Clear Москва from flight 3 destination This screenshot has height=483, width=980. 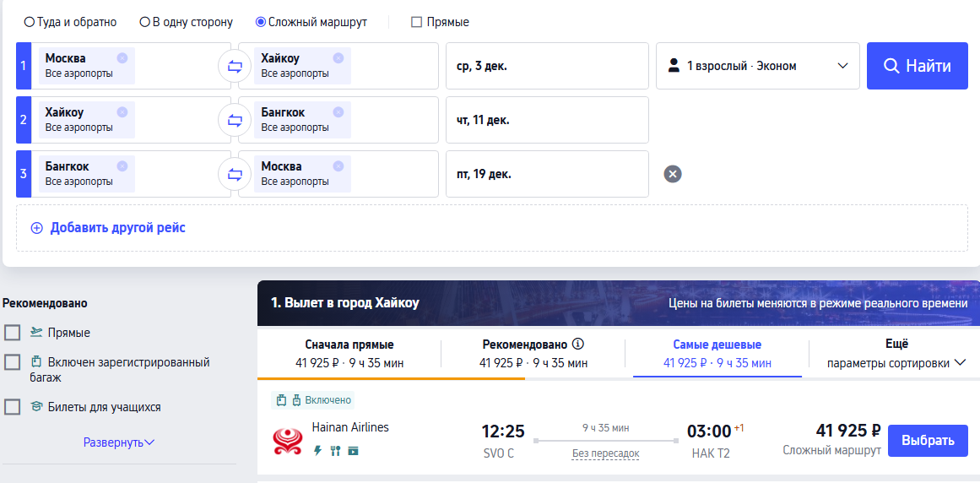pos(338,166)
